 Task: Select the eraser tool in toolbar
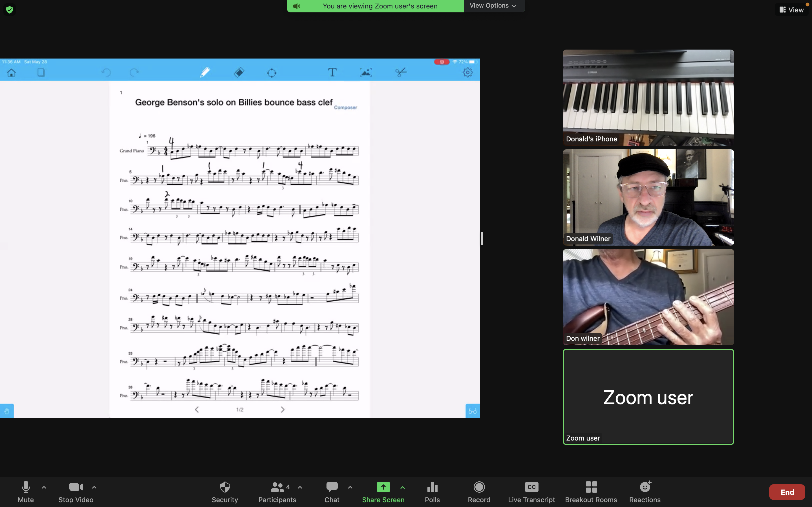[x=239, y=72]
